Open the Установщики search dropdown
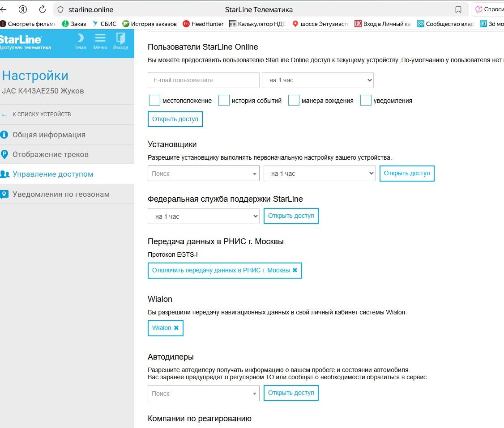Screen dimensions: 504x428 point(203,174)
